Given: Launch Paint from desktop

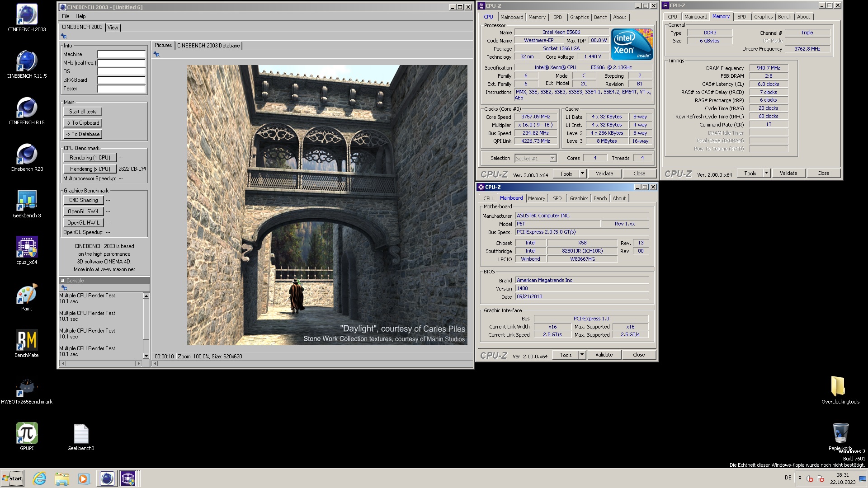Looking at the screenshot, I should (x=27, y=297).
